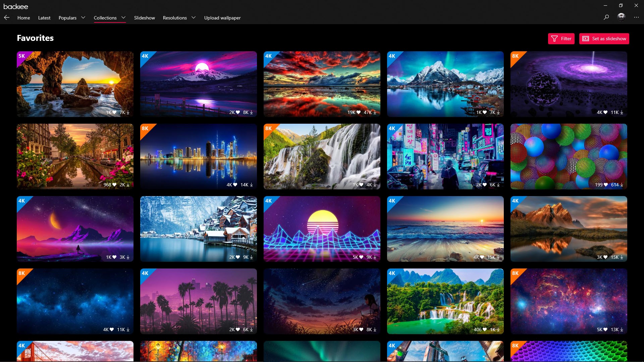Image resolution: width=644 pixels, height=362 pixels.
Task: Go to the Latest tab
Action: 44,18
